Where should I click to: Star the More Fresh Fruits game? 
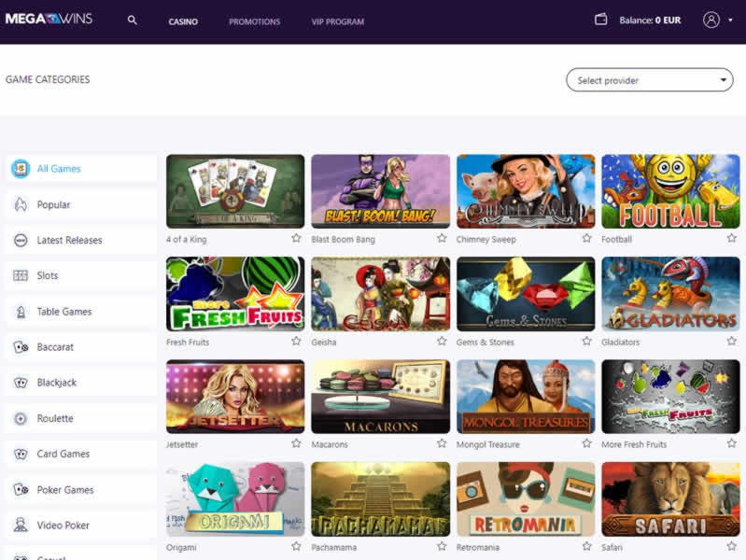[x=732, y=443]
